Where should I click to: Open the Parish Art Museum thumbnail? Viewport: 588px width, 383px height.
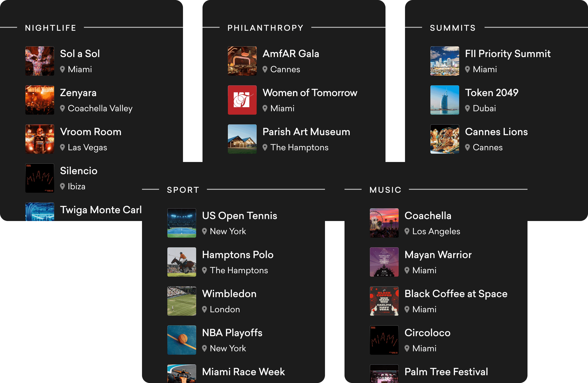pos(242,139)
